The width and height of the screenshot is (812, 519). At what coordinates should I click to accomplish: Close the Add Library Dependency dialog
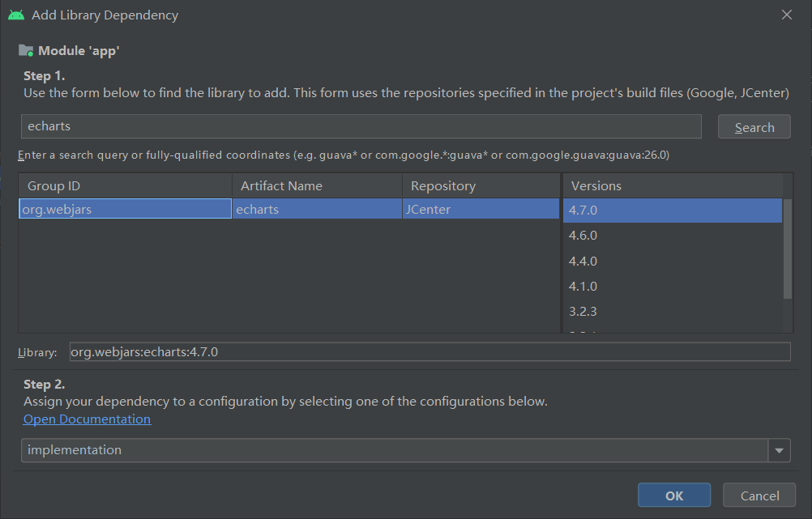click(x=787, y=15)
